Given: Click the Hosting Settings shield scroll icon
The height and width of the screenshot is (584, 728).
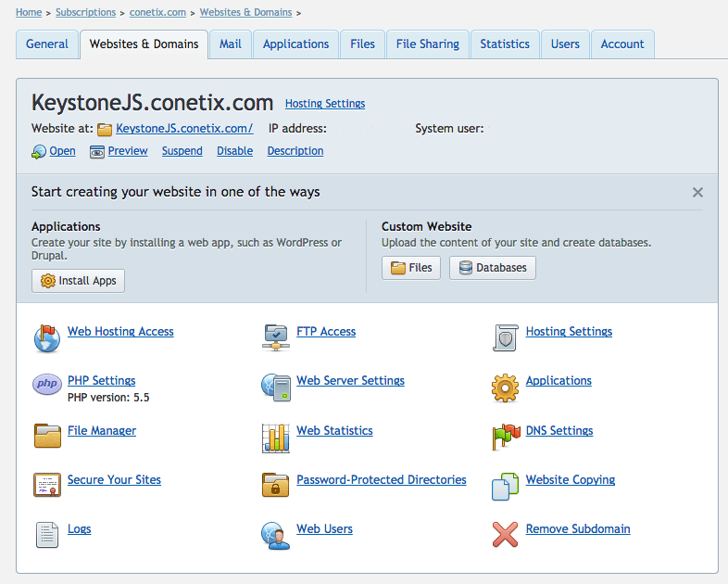Looking at the screenshot, I should tap(505, 337).
